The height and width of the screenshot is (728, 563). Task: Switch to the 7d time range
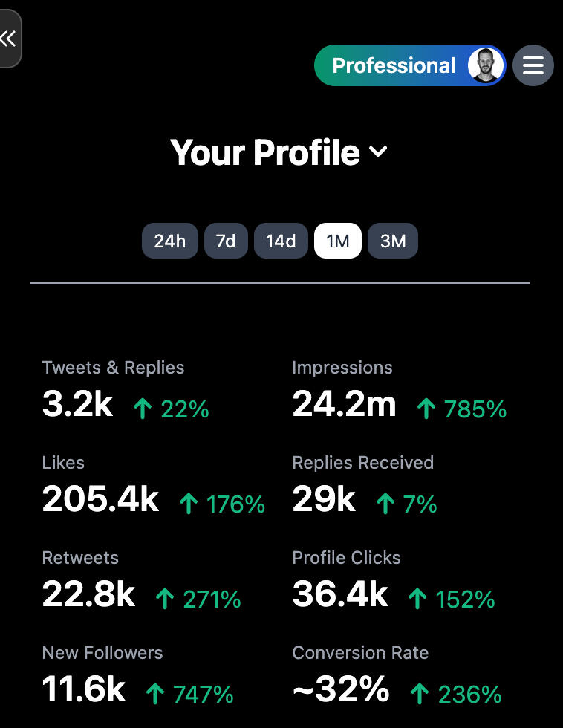226,241
